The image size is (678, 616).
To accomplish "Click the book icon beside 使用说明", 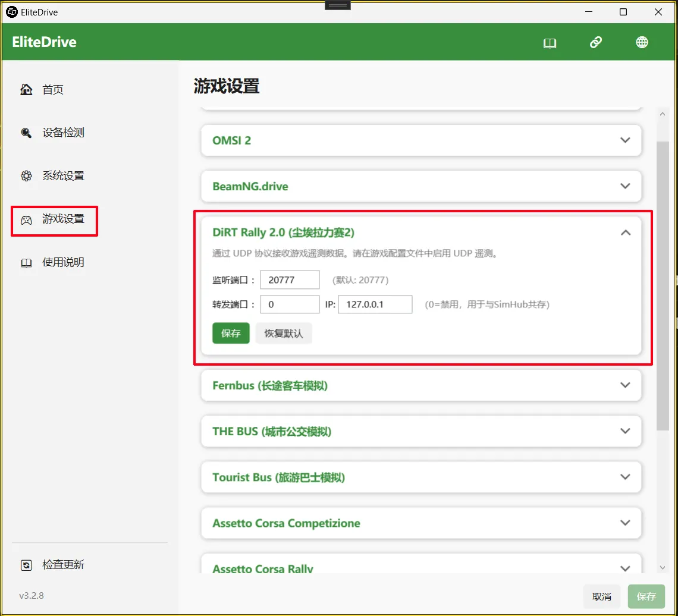I will click(26, 263).
